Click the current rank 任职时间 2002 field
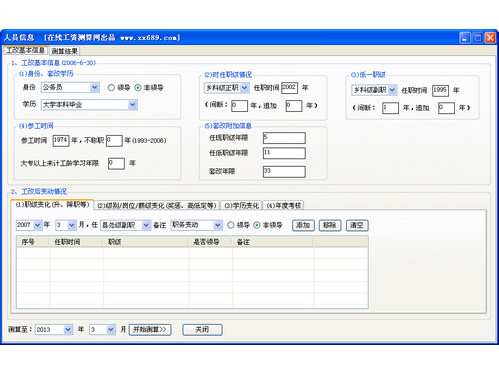This screenshot has width=499, height=375. [x=289, y=88]
